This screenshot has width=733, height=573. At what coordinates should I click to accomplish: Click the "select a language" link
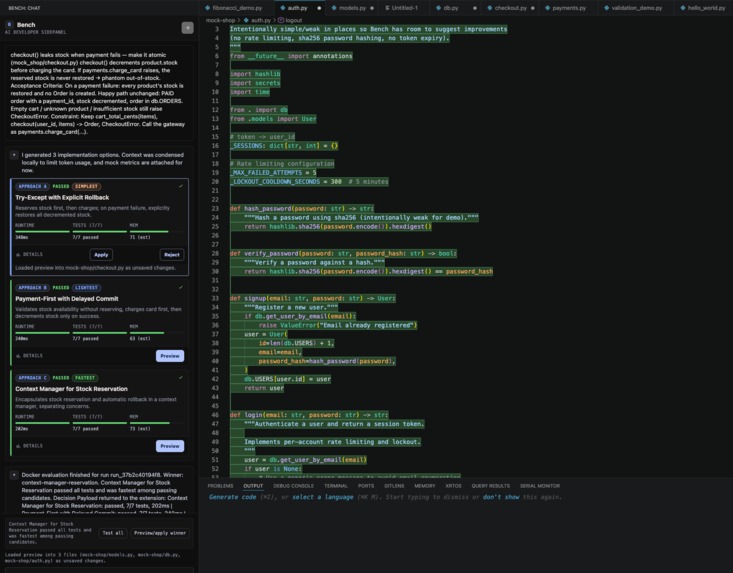[x=323, y=497]
